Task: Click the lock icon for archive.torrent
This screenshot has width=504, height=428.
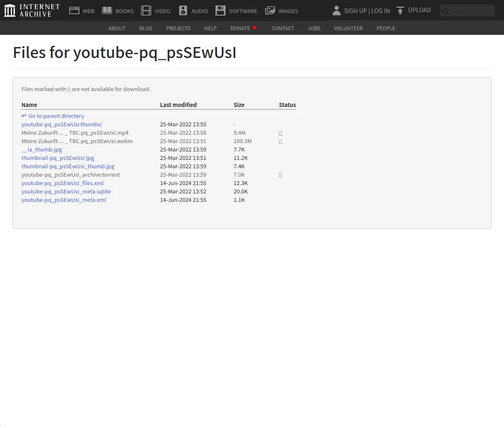Action: click(x=280, y=175)
